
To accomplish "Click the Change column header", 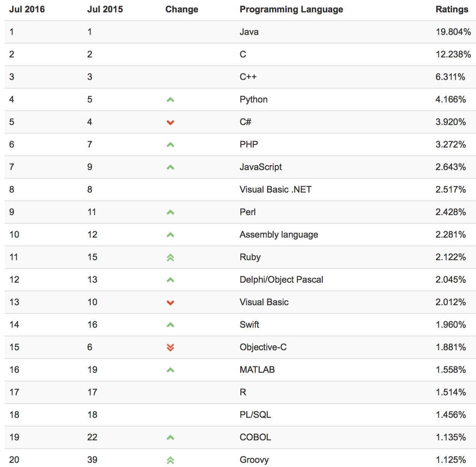I will [x=182, y=9].
